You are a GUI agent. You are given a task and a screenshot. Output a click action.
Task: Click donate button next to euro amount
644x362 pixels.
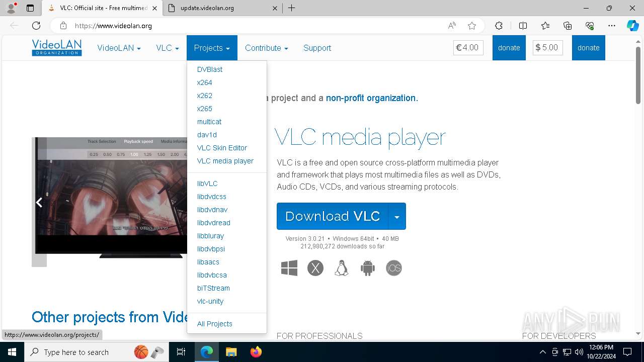(509, 48)
